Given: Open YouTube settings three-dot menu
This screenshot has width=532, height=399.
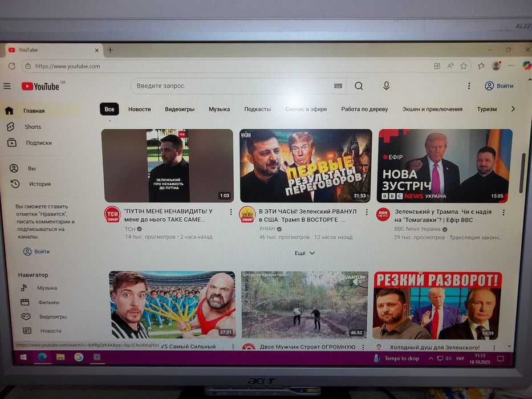Looking at the screenshot, I should click(x=469, y=86).
